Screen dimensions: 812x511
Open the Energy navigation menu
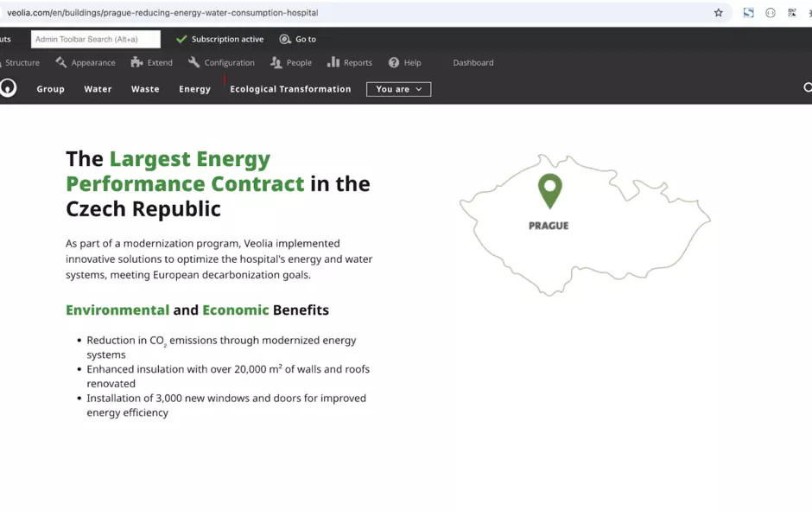coord(194,89)
